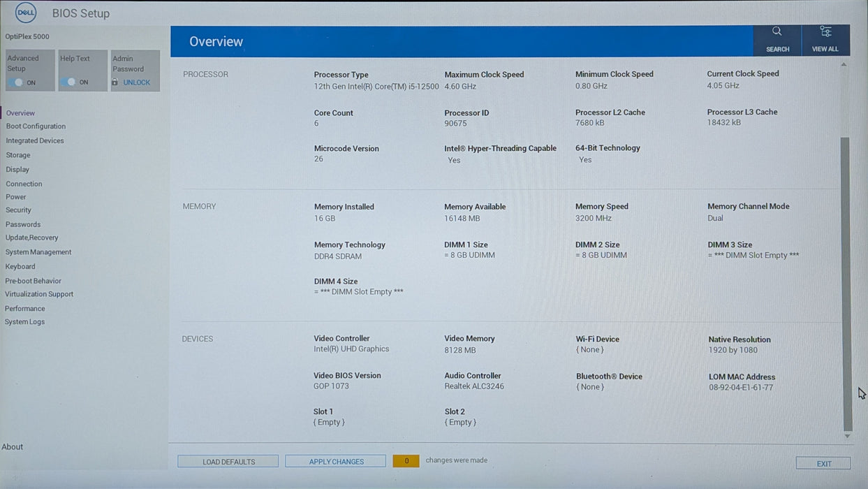Click the Dell logo icon
The height and width of the screenshot is (489, 868).
26,13
